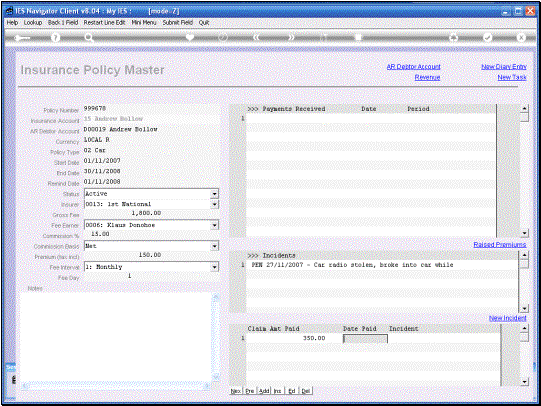Click the magnifying glass search icon

[x=89, y=38]
